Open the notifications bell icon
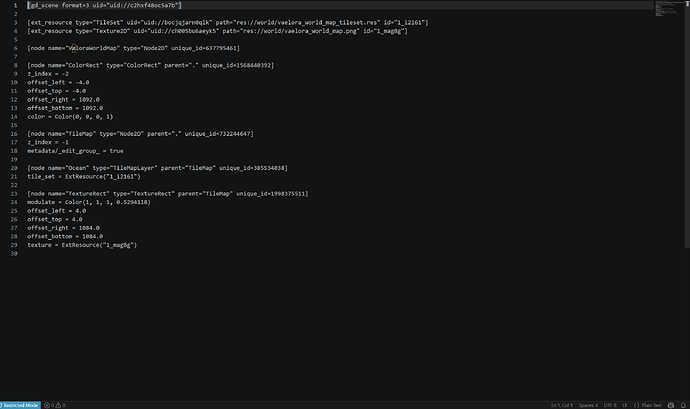 click(x=683, y=405)
